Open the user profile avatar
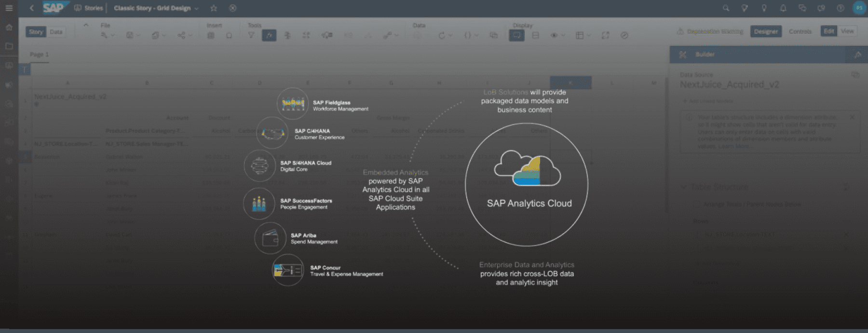 (859, 8)
